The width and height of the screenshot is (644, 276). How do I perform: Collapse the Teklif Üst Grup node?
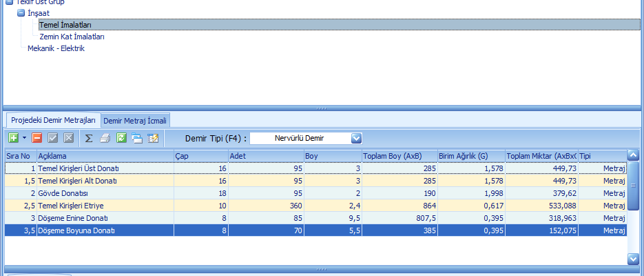tap(8, 2)
